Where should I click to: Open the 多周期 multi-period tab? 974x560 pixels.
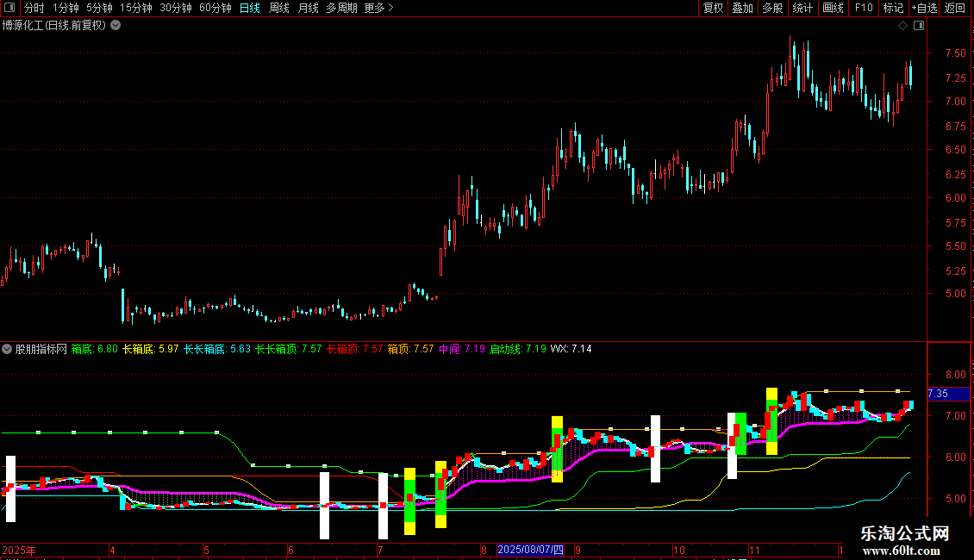[341, 8]
